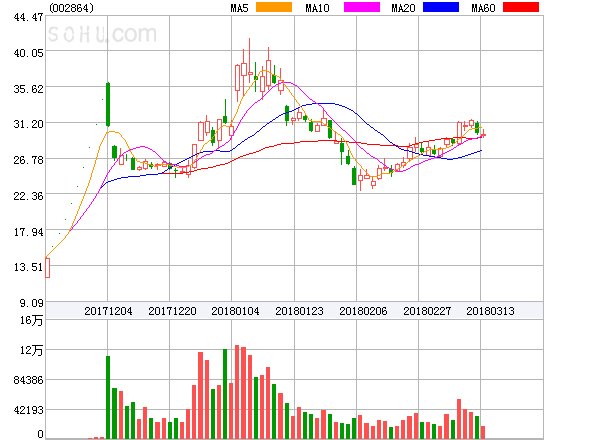The width and height of the screenshot is (600, 440).
Task: Select the MA10 legend label
Action: (317, 8)
